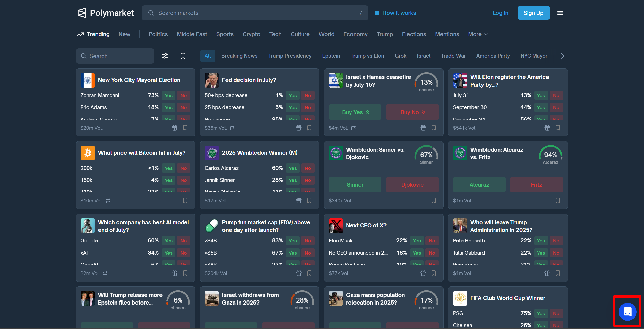This screenshot has height=329, width=644.
Task: Click repeat icon on Bitcoin July card
Action: 108,201
